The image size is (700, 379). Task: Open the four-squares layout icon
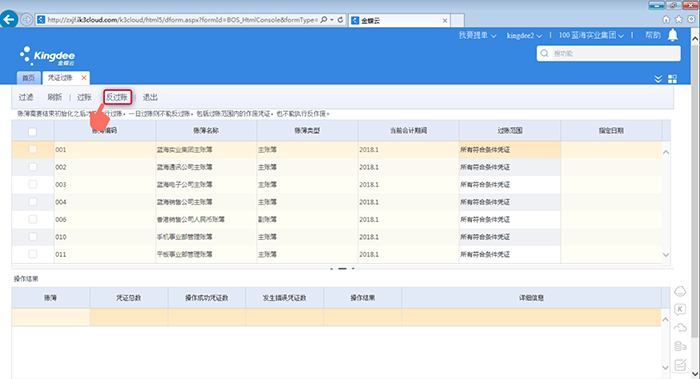pyautogui.click(x=672, y=79)
